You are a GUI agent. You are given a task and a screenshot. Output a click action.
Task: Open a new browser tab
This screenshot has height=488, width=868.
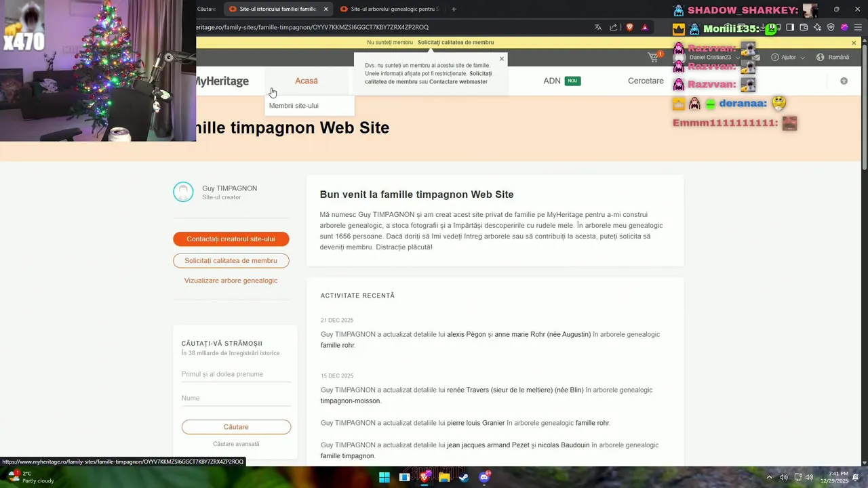click(x=454, y=9)
